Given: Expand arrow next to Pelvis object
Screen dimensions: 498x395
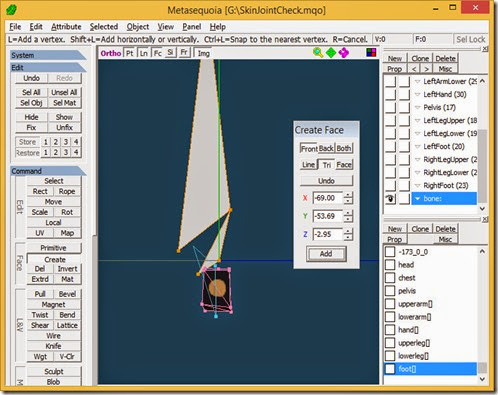Looking at the screenshot, I should pyautogui.click(x=417, y=107).
